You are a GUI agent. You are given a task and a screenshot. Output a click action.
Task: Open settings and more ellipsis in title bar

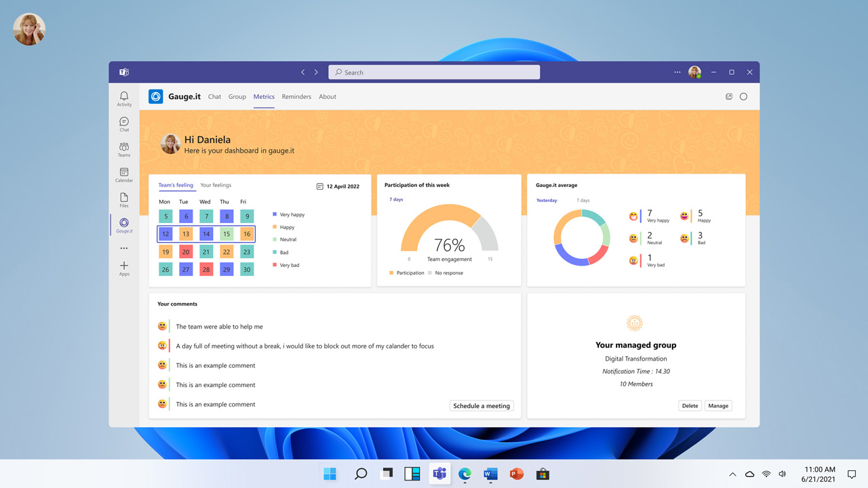677,72
